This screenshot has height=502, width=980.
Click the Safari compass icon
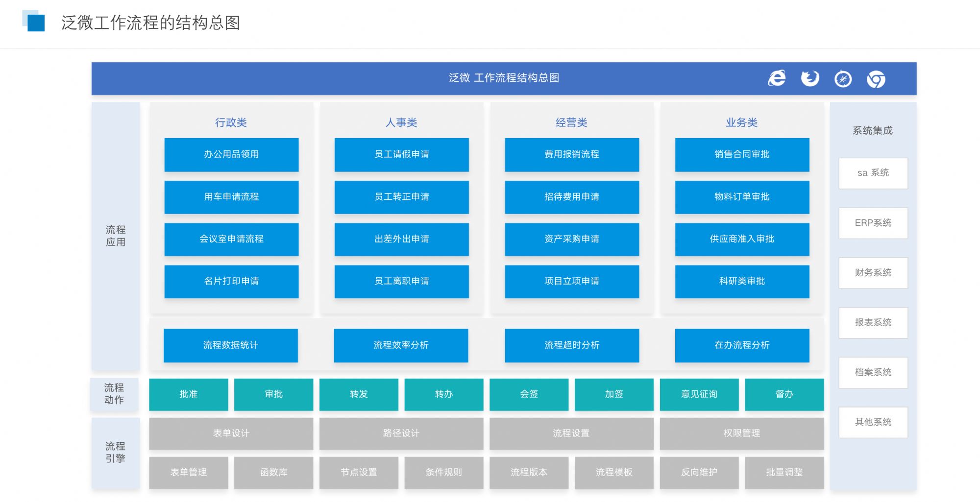pyautogui.click(x=843, y=79)
